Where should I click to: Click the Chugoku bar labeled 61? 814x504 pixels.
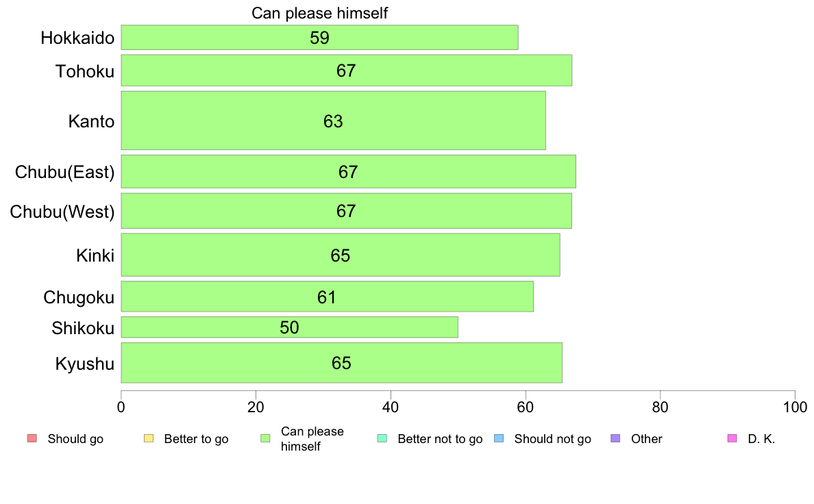click(x=327, y=297)
